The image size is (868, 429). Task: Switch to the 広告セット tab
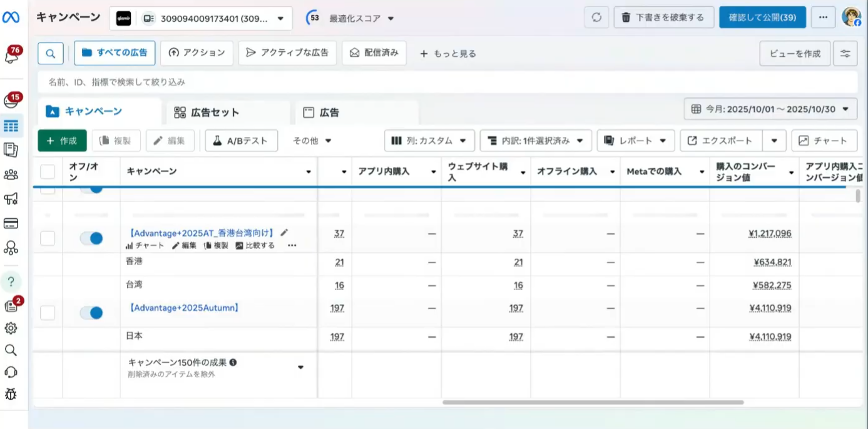[x=215, y=113]
